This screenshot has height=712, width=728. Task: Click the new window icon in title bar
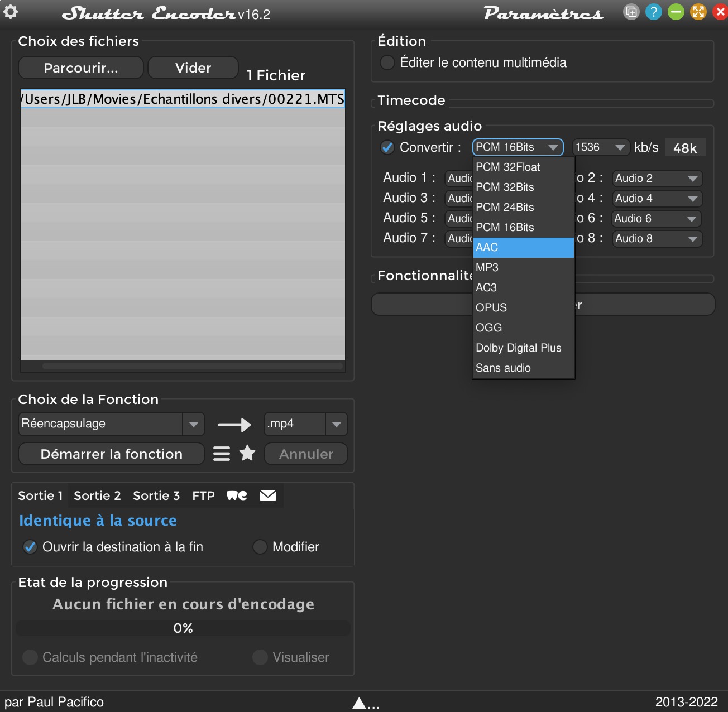[x=631, y=12]
